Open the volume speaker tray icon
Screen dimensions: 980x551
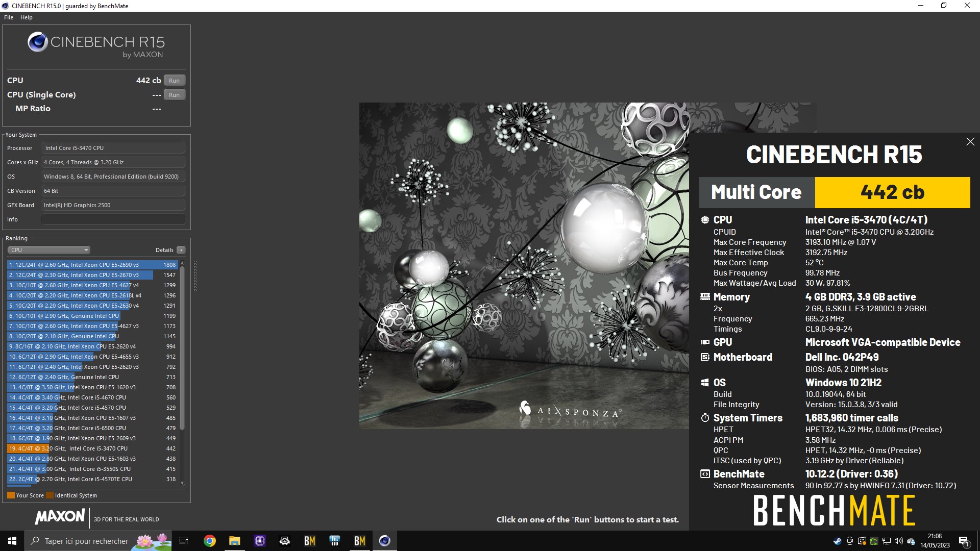pos(899,541)
